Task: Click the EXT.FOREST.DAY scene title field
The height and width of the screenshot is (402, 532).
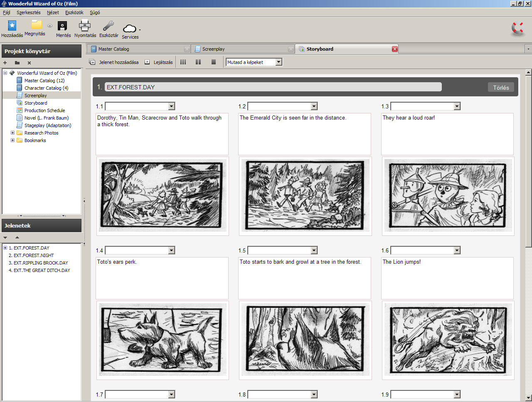Action: point(273,87)
